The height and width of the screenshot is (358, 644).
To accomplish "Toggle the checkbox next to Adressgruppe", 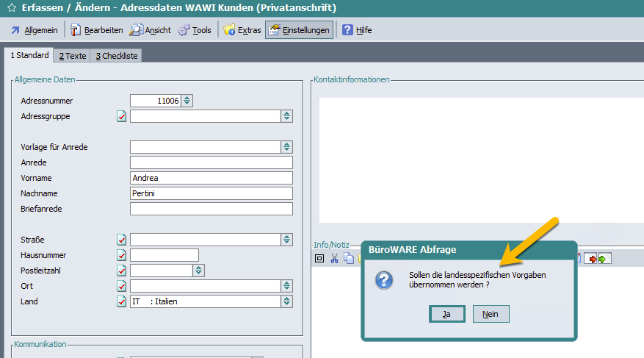I will tap(122, 116).
